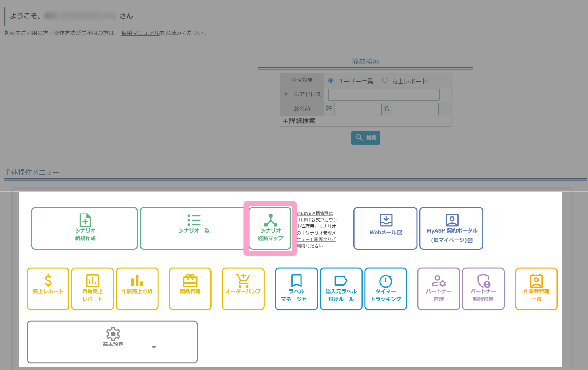
Task: Click 全体操作メニュー heading
Action: pos(32,172)
